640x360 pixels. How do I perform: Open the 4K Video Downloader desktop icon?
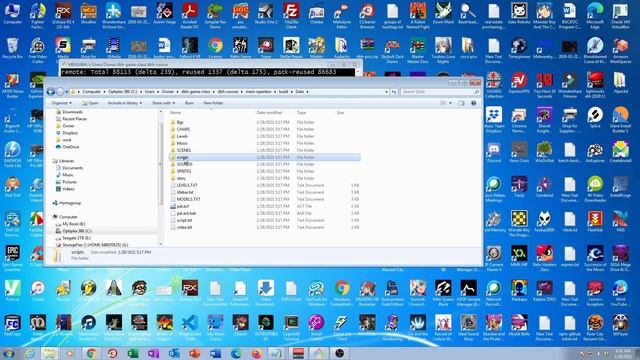click(x=595, y=189)
